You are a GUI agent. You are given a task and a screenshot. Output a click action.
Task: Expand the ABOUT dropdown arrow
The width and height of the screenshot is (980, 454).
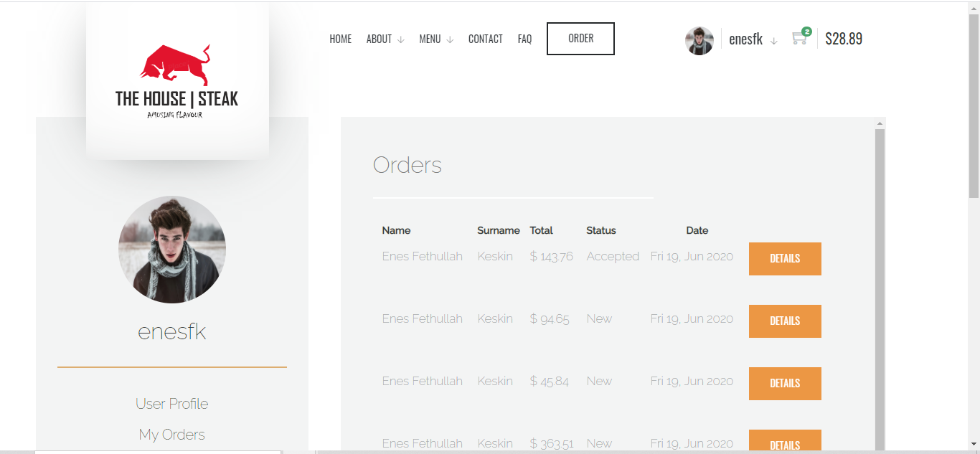401,39
